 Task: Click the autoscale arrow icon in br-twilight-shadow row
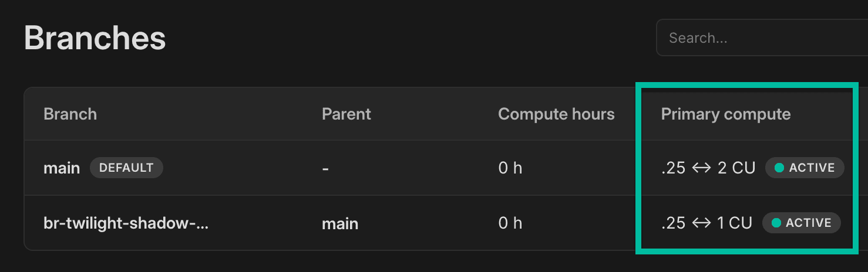[x=701, y=223]
